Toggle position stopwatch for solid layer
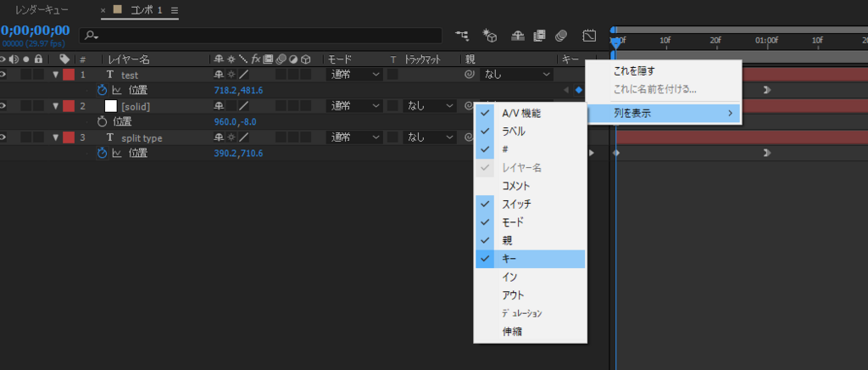868x370 pixels. (x=102, y=121)
